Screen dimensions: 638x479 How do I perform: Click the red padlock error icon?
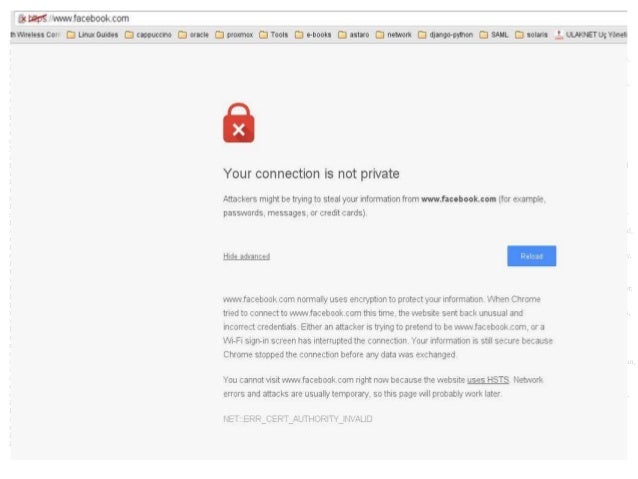tap(239, 123)
